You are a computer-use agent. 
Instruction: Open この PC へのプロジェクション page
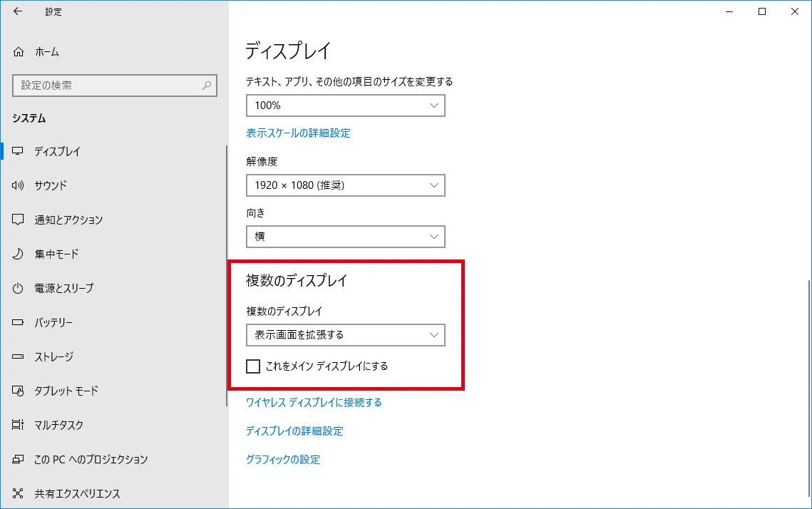91,459
